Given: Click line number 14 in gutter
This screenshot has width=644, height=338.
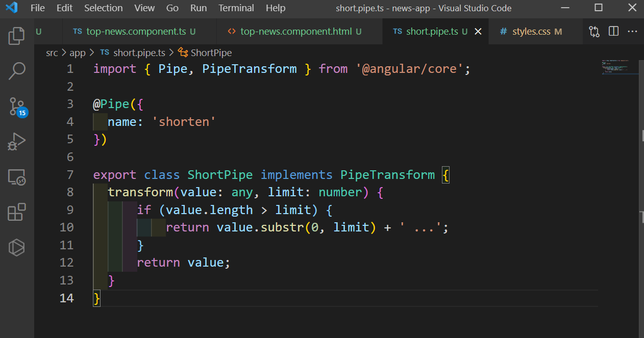Looking at the screenshot, I should click(x=67, y=298).
